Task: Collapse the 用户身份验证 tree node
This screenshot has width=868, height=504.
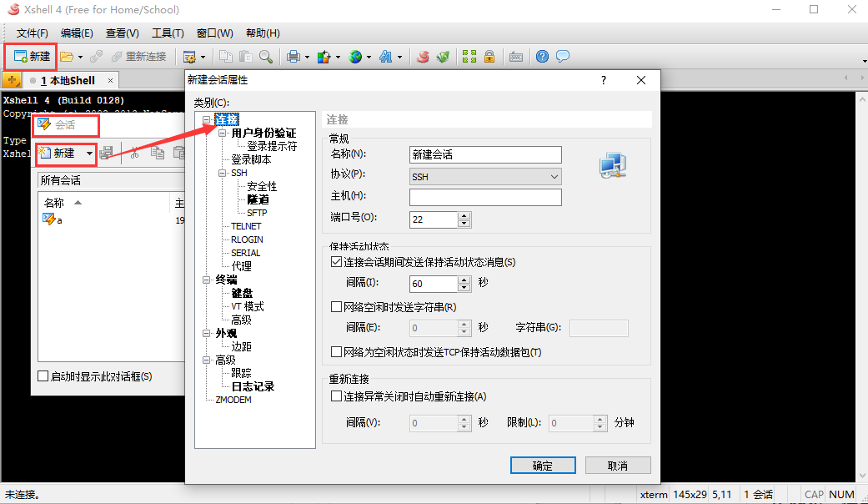Action: (x=222, y=133)
